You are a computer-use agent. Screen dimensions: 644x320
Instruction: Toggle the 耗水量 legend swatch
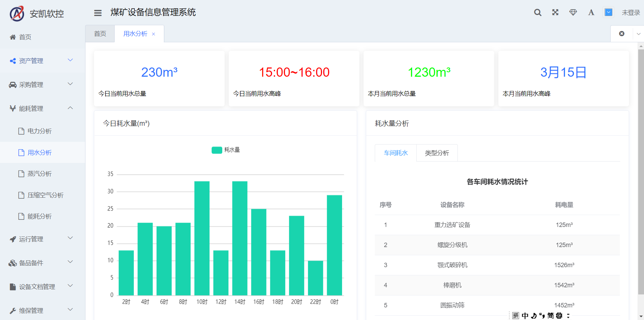coord(217,150)
